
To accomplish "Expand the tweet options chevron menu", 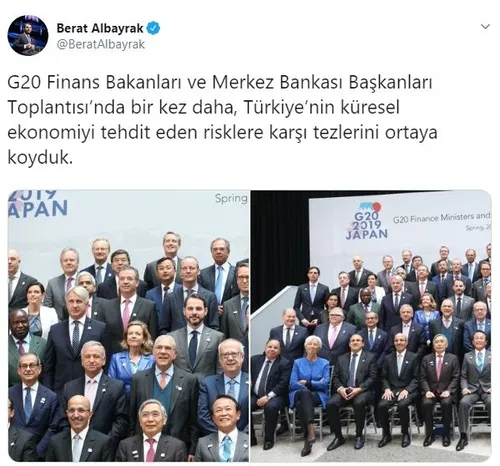I will [486, 27].
